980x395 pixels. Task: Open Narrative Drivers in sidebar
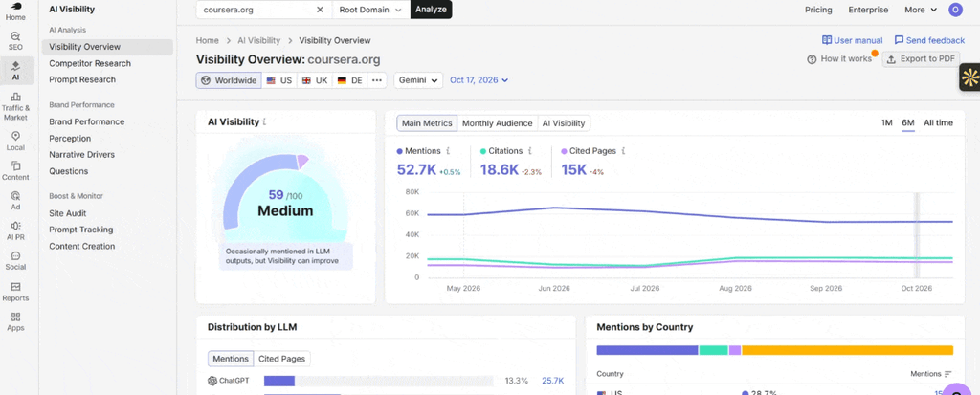coord(82,154)
